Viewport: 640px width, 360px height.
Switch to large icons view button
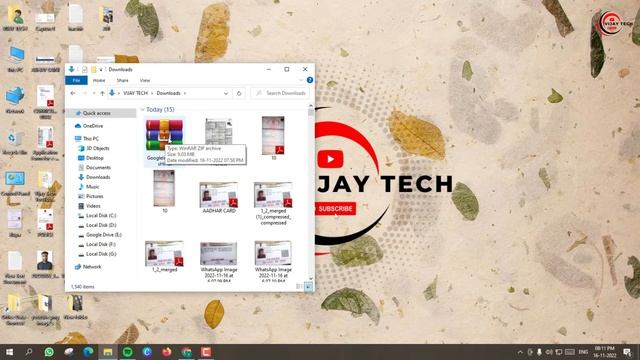pyautogui.click(x=309, y=287)
